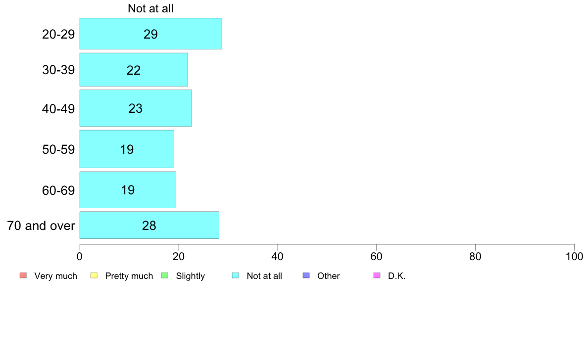This screenshot has width=588, height=364.
Task: Select the 70 and over bar
Action: point(149,225)
